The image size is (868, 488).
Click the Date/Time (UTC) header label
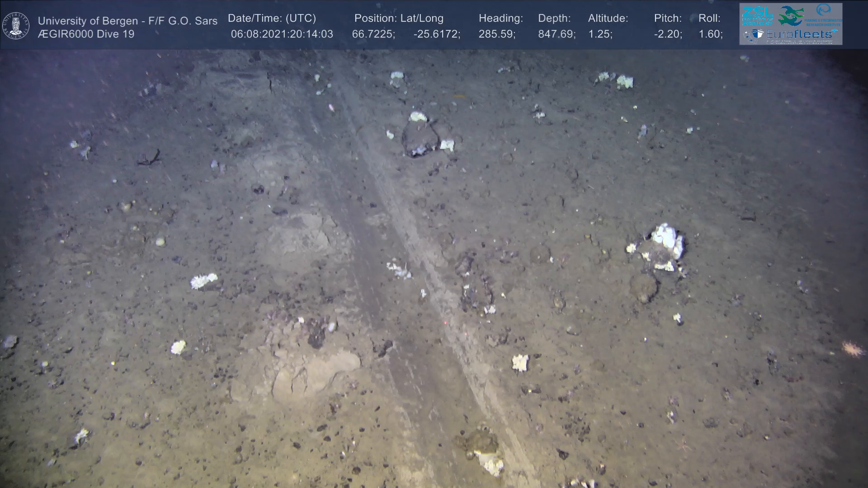click(272, 19)
